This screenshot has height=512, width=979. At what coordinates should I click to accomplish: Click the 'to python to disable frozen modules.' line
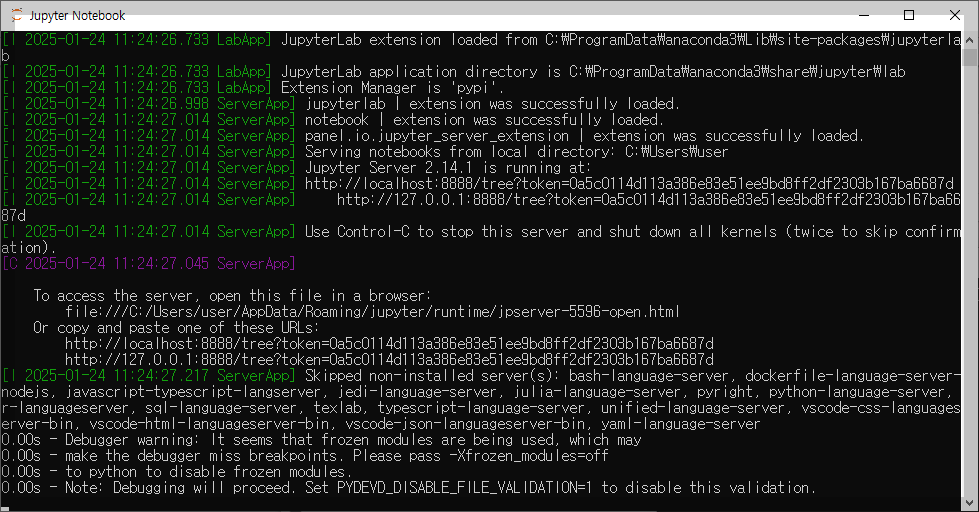(177, 471)
